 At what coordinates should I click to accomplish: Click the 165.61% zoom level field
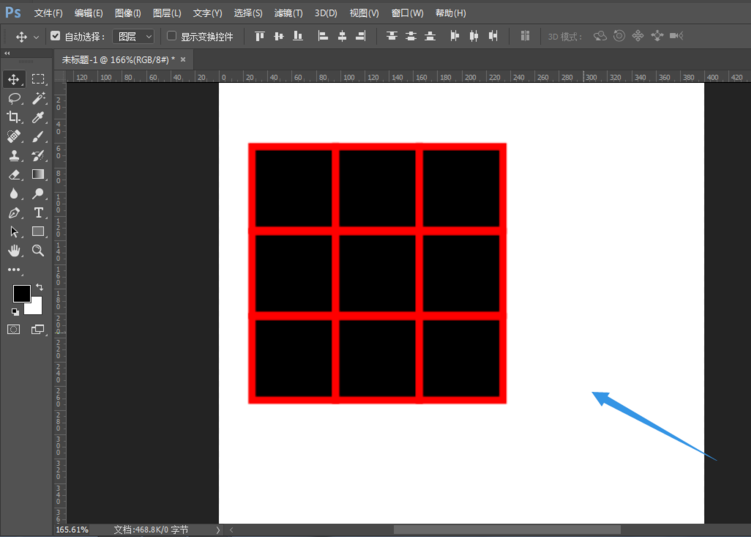pyautogui.click(x=72, y=530)
